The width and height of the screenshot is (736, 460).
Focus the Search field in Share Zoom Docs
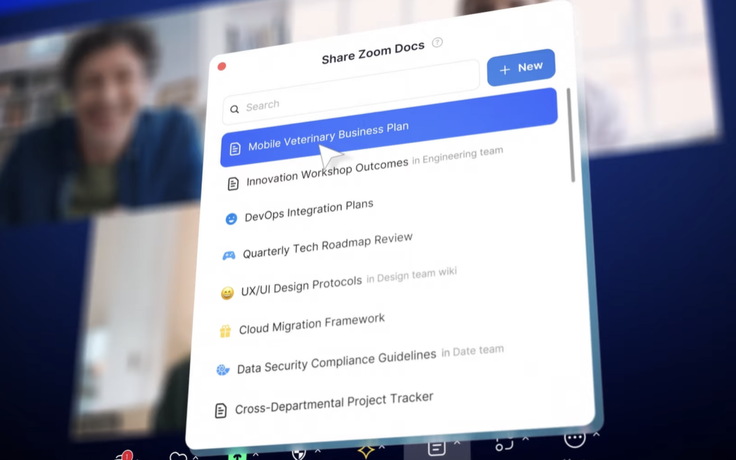tap(351, 92)
